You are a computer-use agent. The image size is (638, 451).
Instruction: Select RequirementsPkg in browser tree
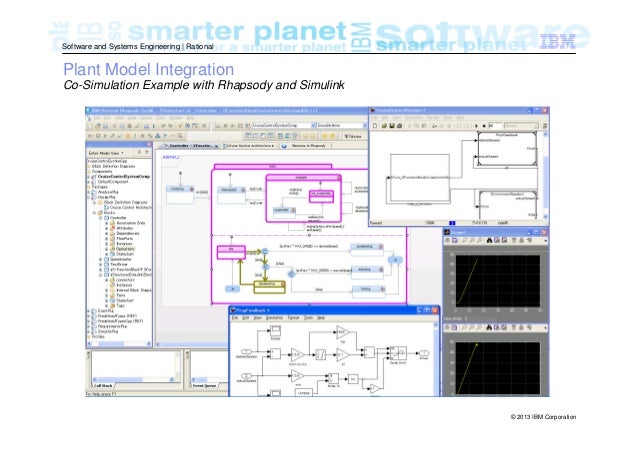pyautogui.click(x=111, y=326)
